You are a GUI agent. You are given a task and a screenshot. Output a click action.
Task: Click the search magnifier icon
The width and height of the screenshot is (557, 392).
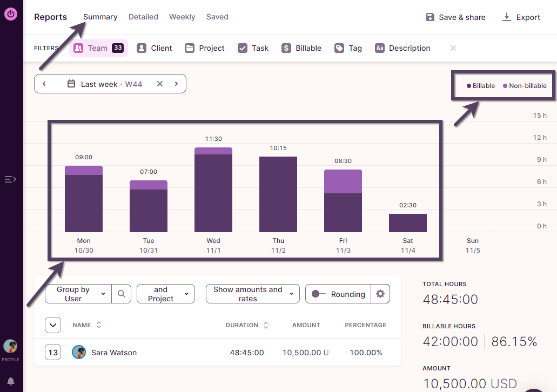121,294
